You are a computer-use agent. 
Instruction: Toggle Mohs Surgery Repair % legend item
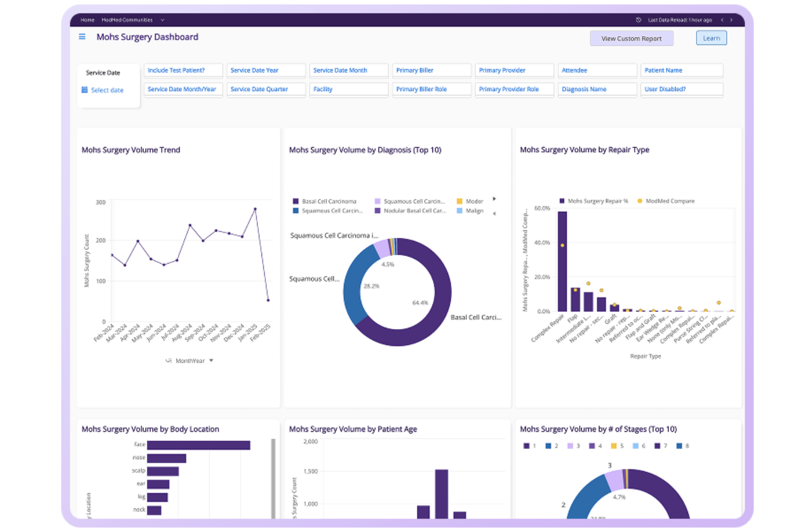pyautogui.click(x=594, y=201)
